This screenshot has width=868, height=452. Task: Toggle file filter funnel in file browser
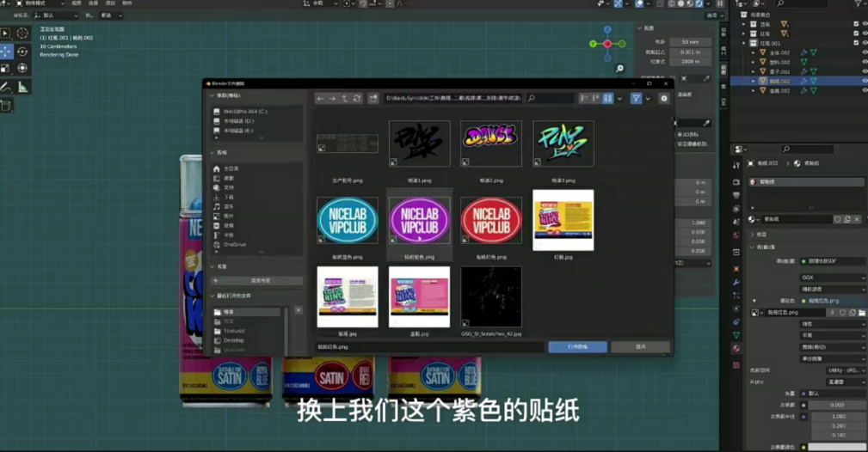point(636,99)
